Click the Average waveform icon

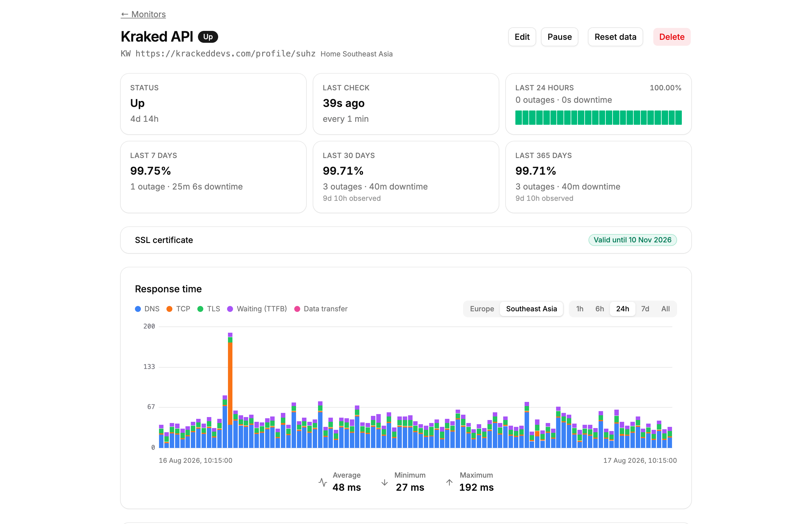pyautogui.click(x=322, y=482)
